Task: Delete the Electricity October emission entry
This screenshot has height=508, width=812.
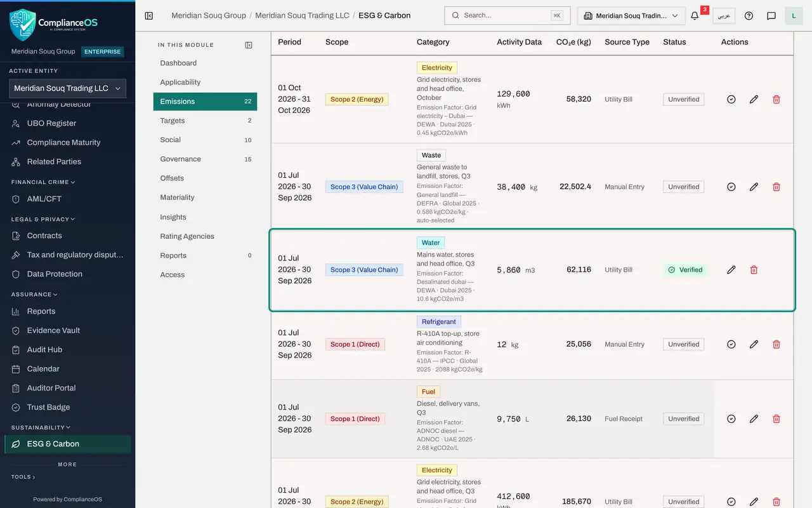Action: [x=776, y=99]
